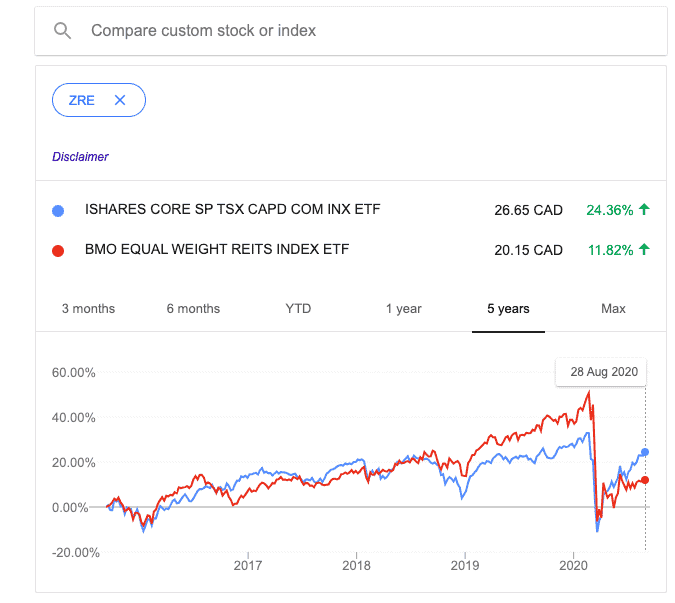The width and height of the screenshot is (675, 603).
Task: Remove the ZRE comparison chip
Action: click(120, 100)
